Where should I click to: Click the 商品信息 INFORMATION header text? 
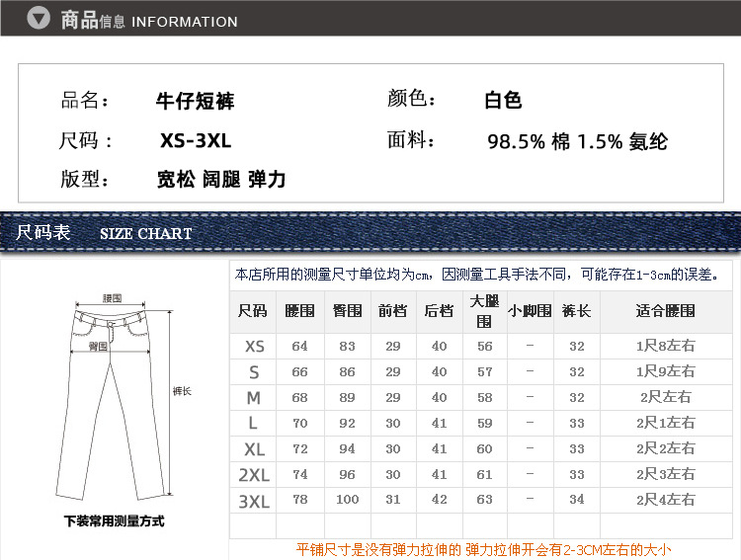tap(149, 21)
